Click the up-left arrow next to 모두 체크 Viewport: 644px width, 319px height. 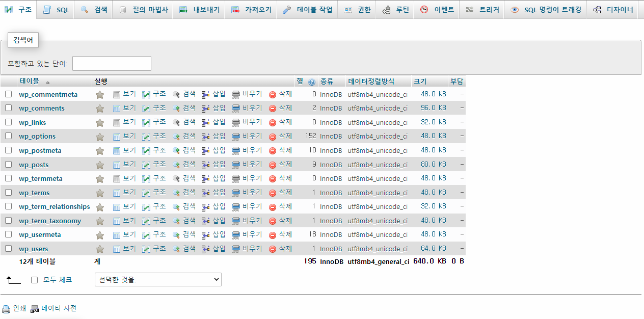pos(13,280)
